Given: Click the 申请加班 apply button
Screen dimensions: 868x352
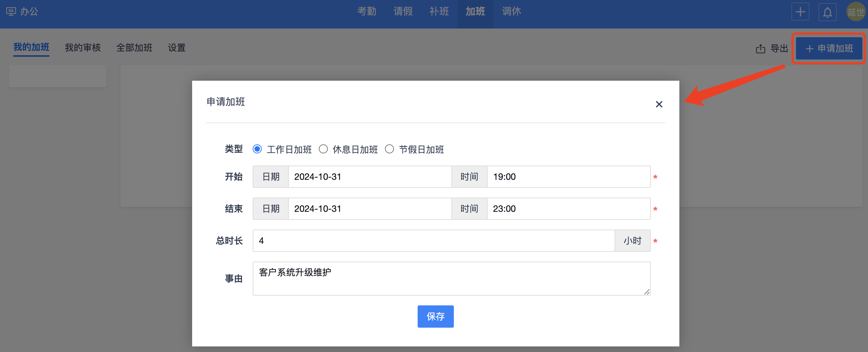Looking at the screenshot, I should coord(829,48).
